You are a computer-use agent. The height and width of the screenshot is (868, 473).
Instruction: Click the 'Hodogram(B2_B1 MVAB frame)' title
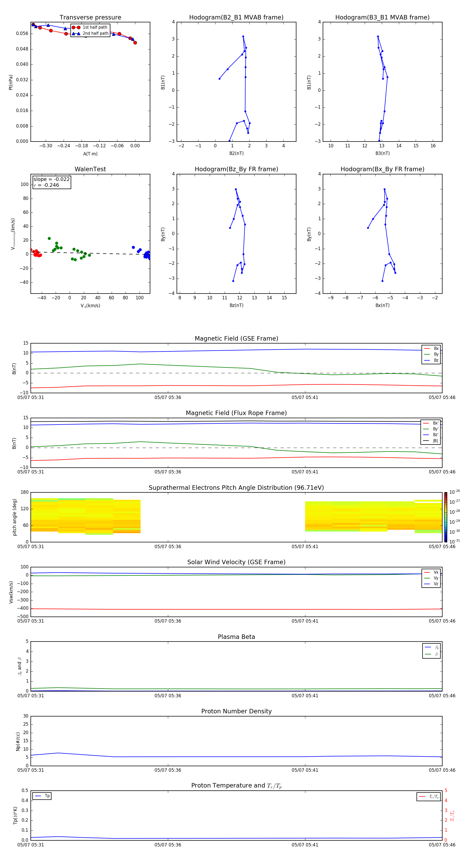(236, 18)
